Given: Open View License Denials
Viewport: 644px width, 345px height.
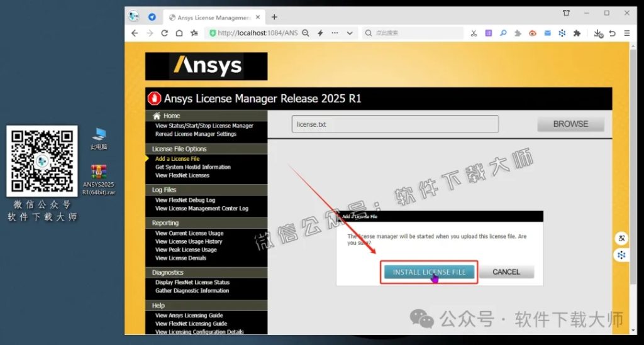Looking at the screenshot, I should [x=180, y=258].
